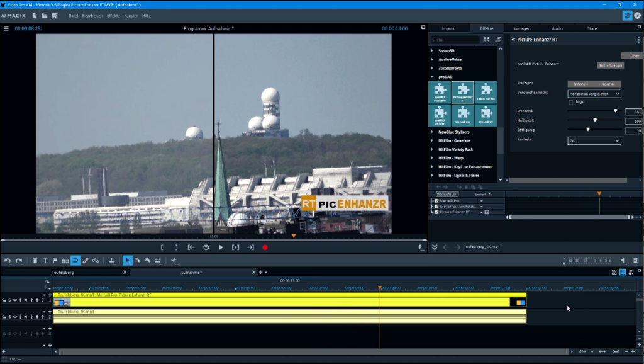Click the scissors cut tool icon
The image size is (644, 364).
[174, 260]
